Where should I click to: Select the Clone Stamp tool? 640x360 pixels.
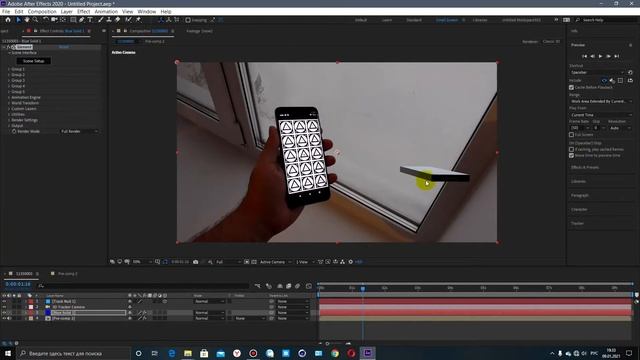[x=109, y=20]
